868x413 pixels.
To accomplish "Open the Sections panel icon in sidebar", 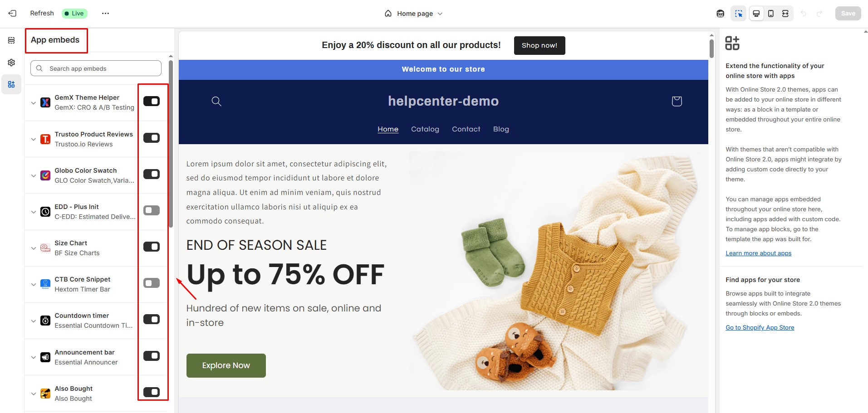I will coord(11,40).
